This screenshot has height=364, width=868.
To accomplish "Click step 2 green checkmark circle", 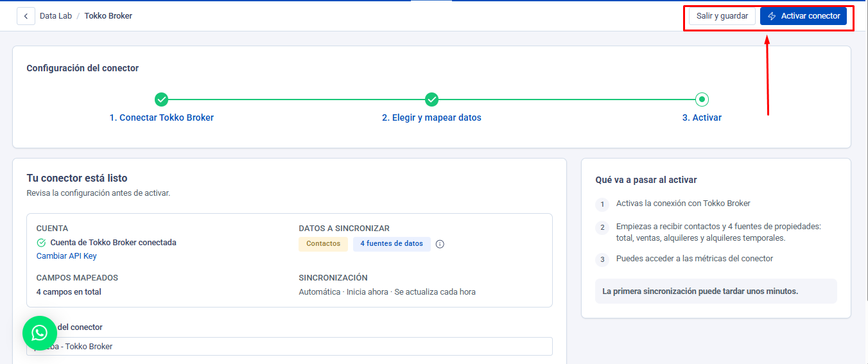I will pyautogui.click(x=432, y=100).
